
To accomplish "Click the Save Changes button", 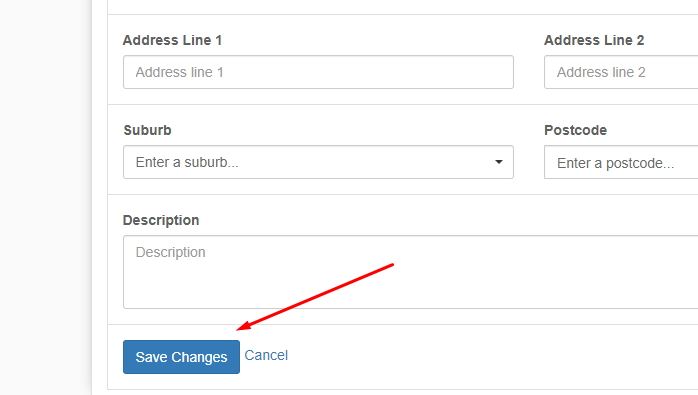I will point(181,357).
